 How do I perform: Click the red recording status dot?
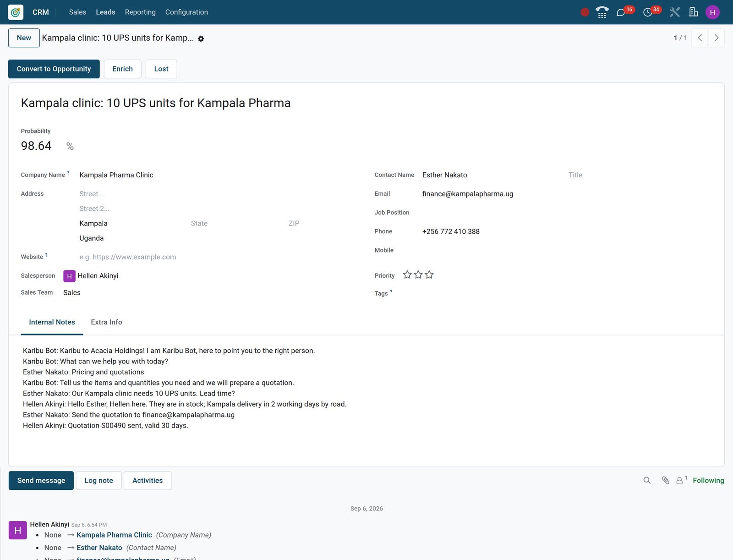[585, 12]
